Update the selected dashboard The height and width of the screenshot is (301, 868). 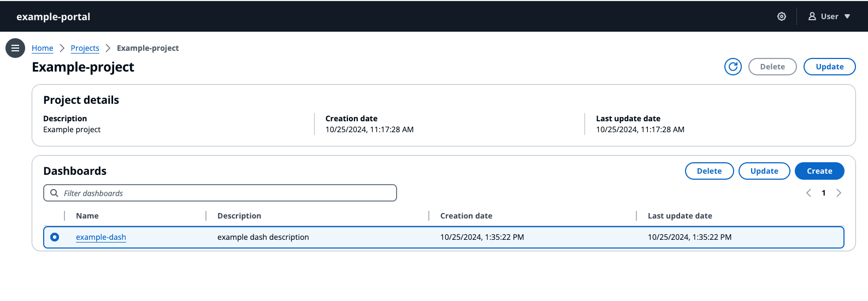(x=764, y=171)
